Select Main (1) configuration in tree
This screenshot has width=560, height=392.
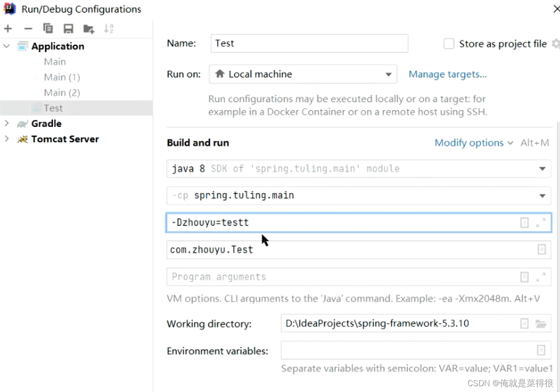click(62, 77)
